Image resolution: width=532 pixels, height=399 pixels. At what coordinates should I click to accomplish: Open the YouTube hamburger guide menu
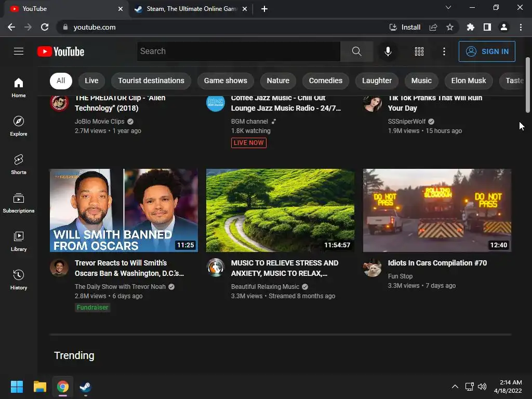[x=19, y=51]
